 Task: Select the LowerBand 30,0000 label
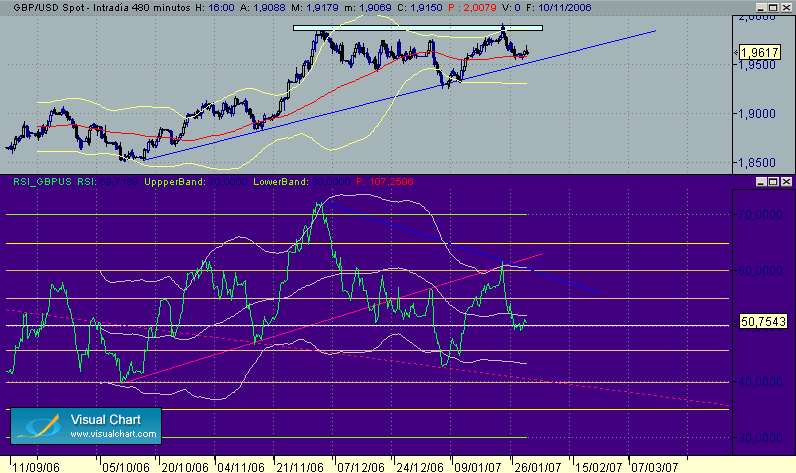(302, 181)
